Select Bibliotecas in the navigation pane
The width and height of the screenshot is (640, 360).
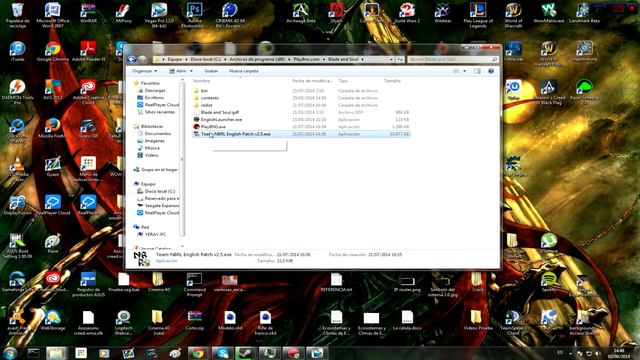(x=152, y=127)
